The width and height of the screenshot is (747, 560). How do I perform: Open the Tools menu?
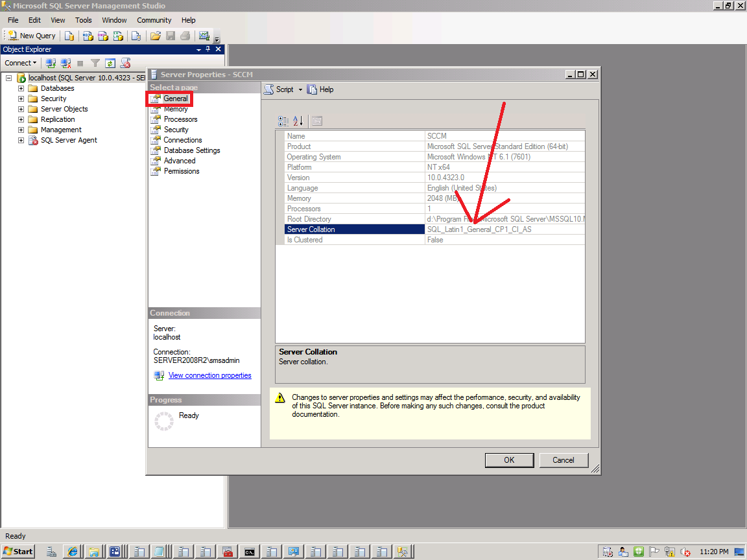click(84, 20)
